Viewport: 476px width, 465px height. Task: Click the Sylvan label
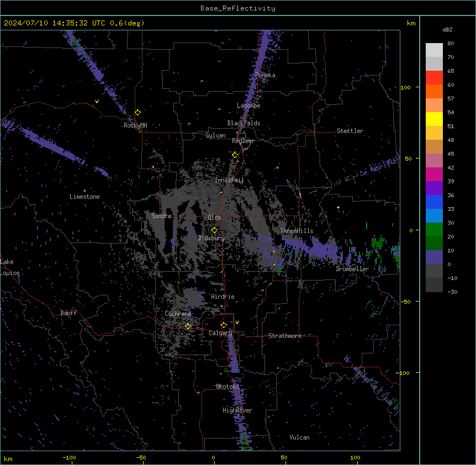click(215, 135)
